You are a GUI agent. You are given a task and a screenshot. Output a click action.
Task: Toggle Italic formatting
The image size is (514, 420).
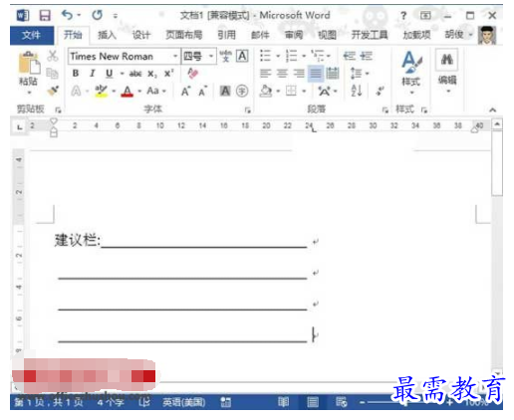pyautogui.click(x=93, y=74)
